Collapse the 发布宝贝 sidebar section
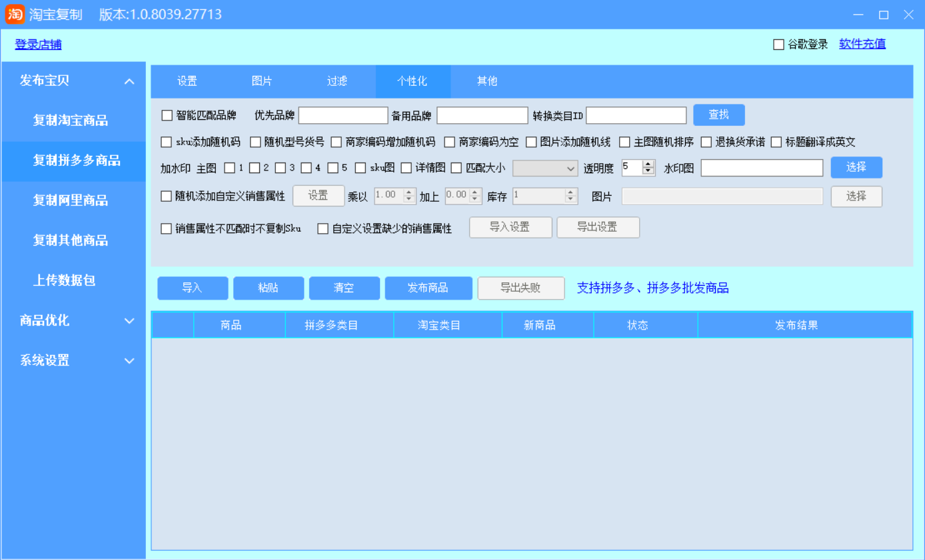The height and width of the screenshot is (560, 925). (129, 81)
